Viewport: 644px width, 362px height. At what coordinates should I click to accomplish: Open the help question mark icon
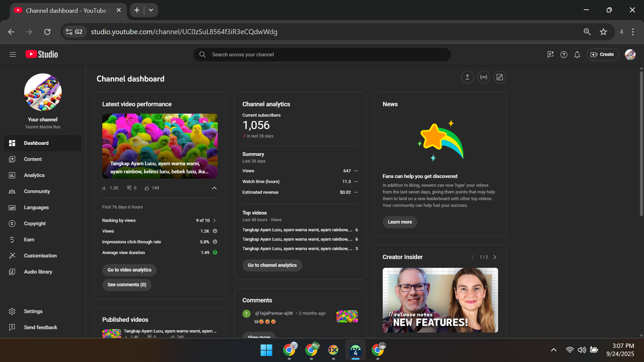point(563,55)
